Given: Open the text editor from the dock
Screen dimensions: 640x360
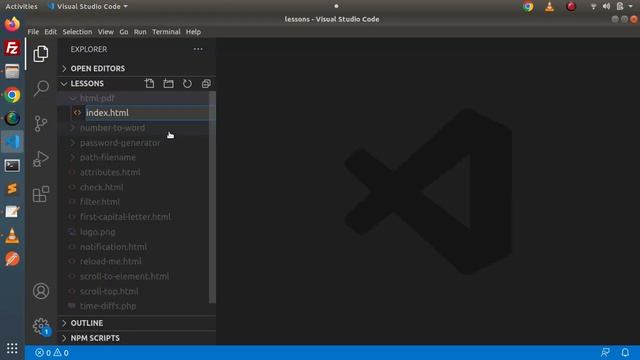Looking at the screenshot, I should (12, 212).
